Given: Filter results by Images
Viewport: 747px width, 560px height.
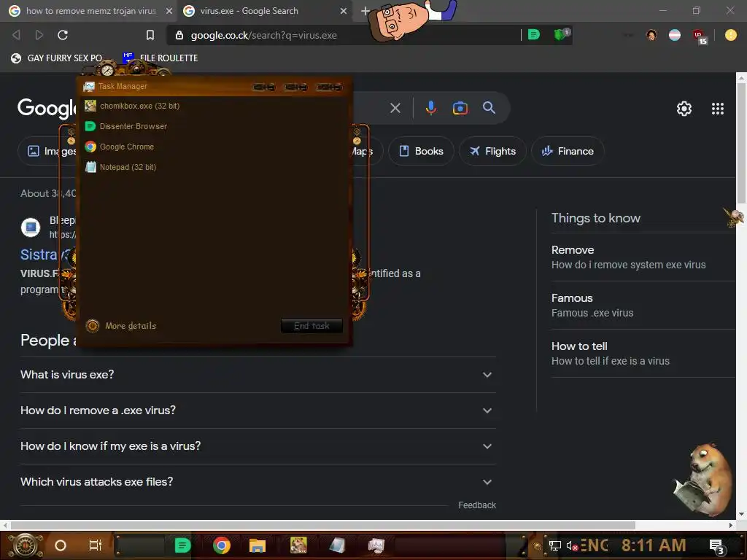Looking at the screenshot, I should [x=47, y=152].
